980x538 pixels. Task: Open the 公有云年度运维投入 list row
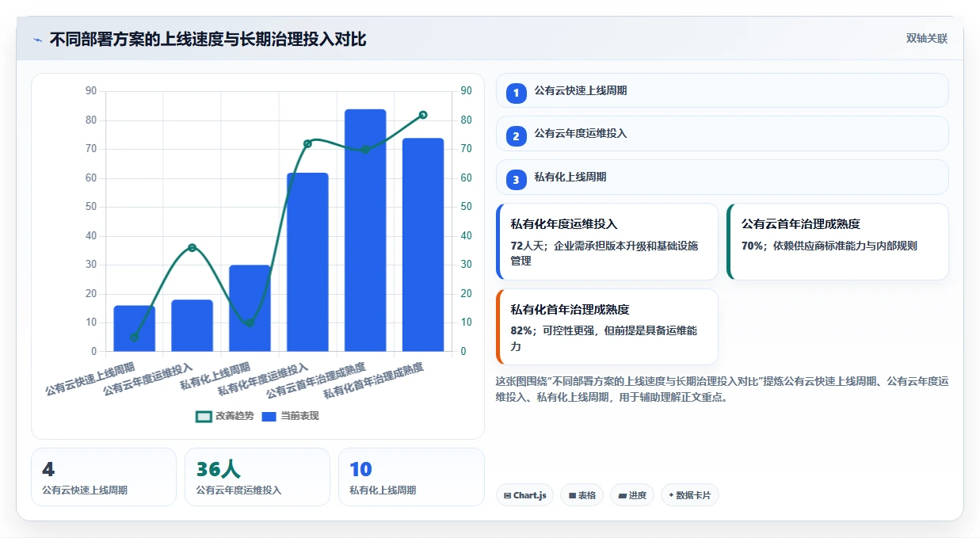pos(722,133)
